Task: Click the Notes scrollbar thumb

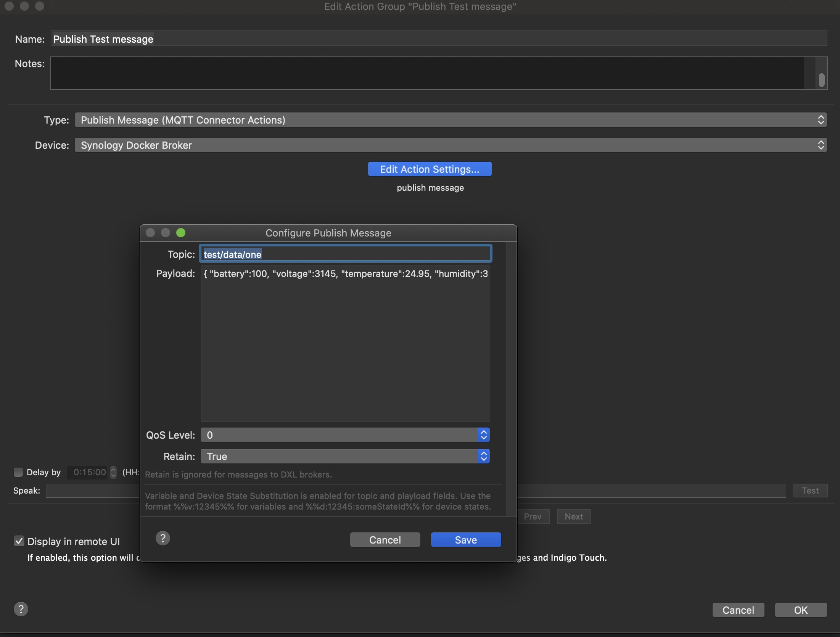Action: pos(822,79)
